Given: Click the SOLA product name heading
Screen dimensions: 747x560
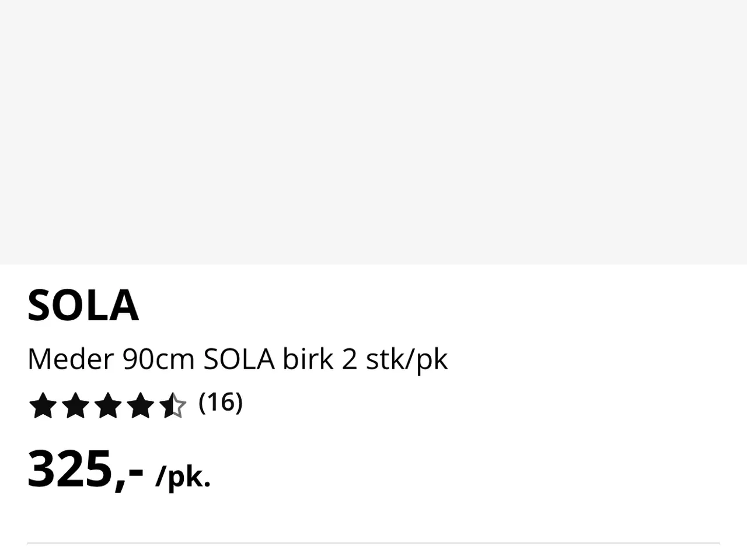Looking at the screenshot, I should [83, 304].
